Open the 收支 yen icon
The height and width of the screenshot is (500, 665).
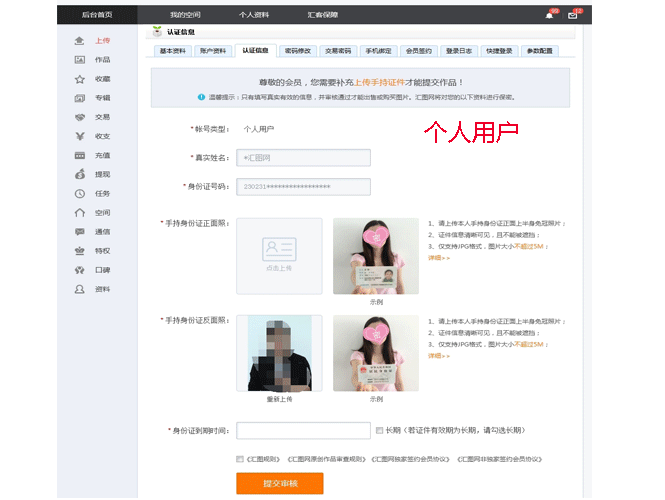(80, 136)
